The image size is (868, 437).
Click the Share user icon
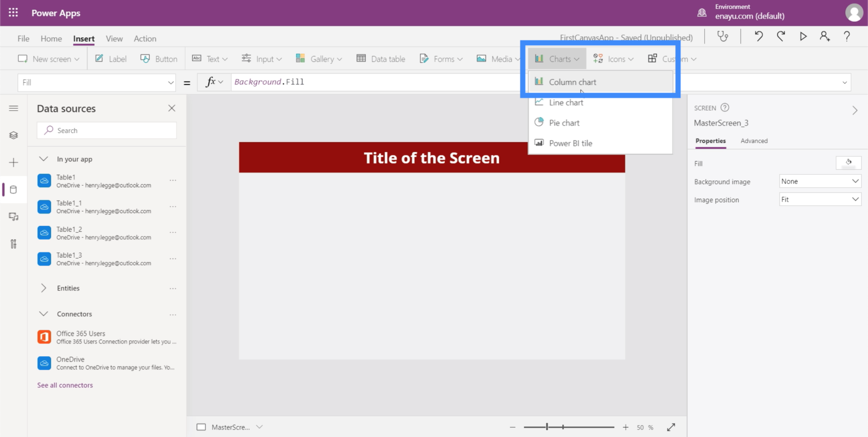(825, 36)
